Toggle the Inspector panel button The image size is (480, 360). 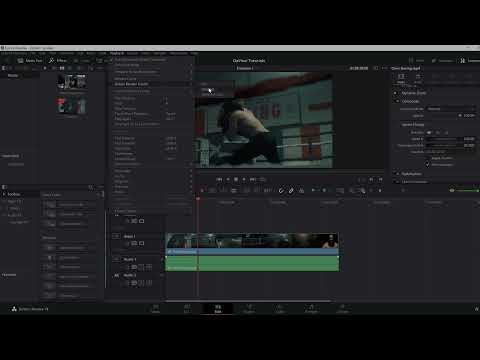pos(471,60)
